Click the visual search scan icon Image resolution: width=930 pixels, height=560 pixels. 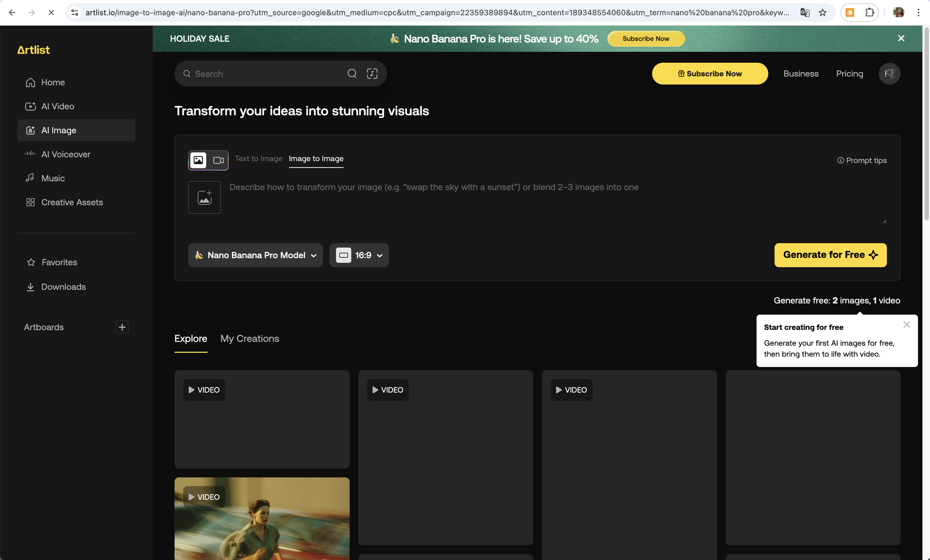(x=372, y=74)
